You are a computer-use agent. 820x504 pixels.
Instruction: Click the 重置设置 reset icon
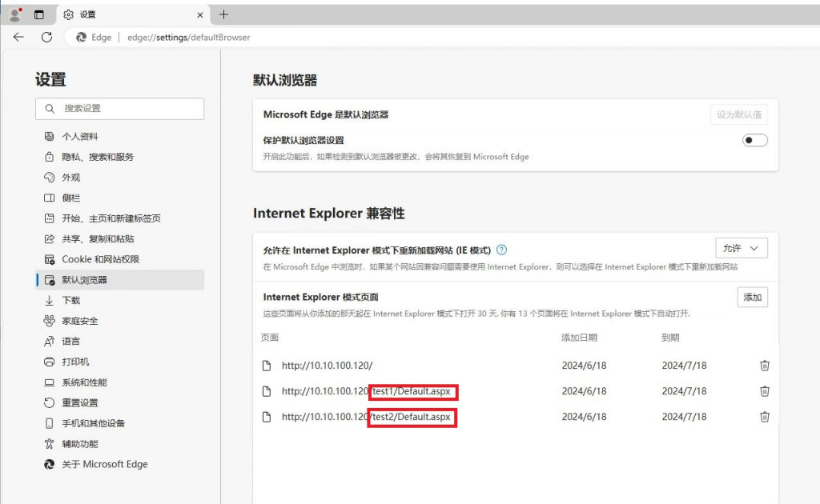click(x=49, y=402)
